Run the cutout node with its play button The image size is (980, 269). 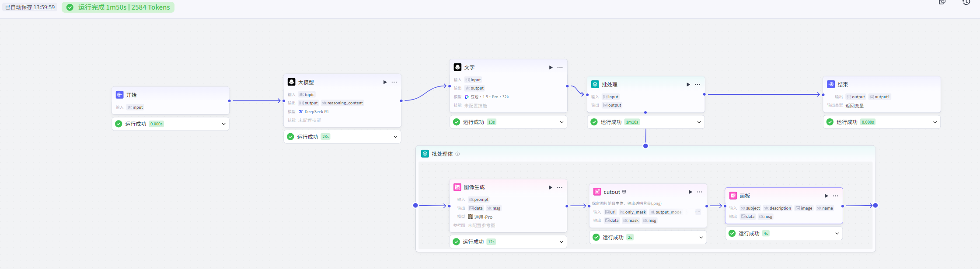click(x=690, y=192)
